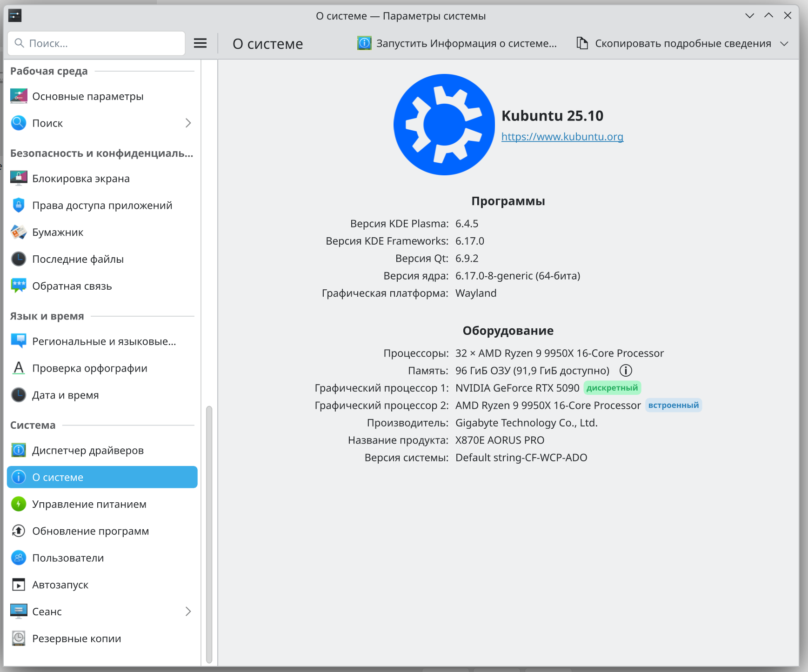Open Дата и время settings
The image size is (808, 672).
(x=65, y=395)
